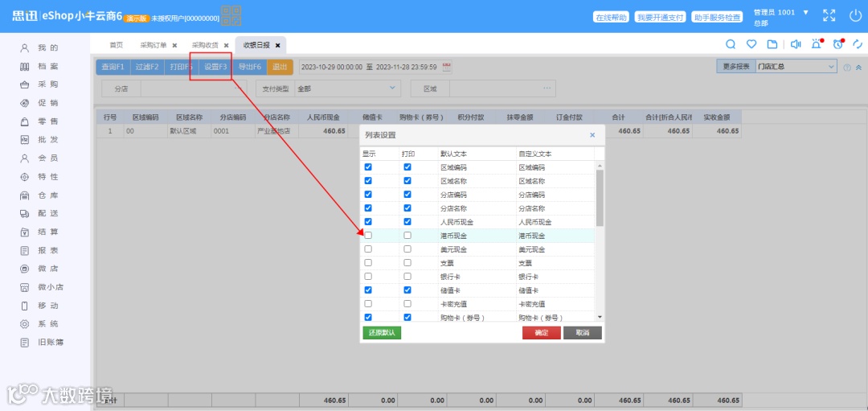Switch to 采购收货 tab
The image size is (868, 411).
click(206, 45)
